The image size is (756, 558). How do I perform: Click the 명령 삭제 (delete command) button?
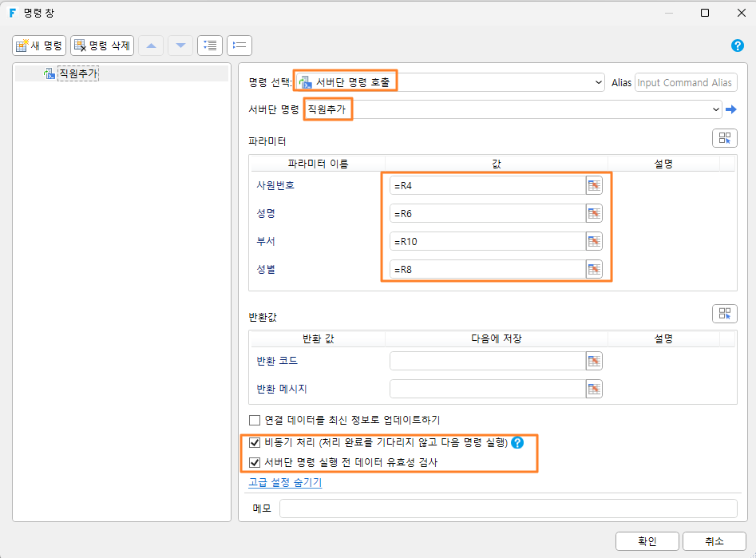[102, 46]
